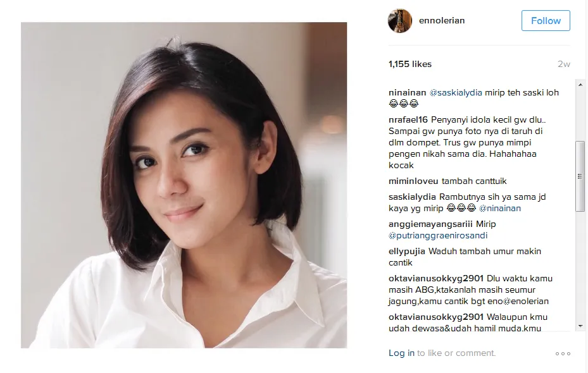This screenshot has height=373, width=588.
Task: Click the comments scrollbar thumb
Action: (x=580, y=176)
